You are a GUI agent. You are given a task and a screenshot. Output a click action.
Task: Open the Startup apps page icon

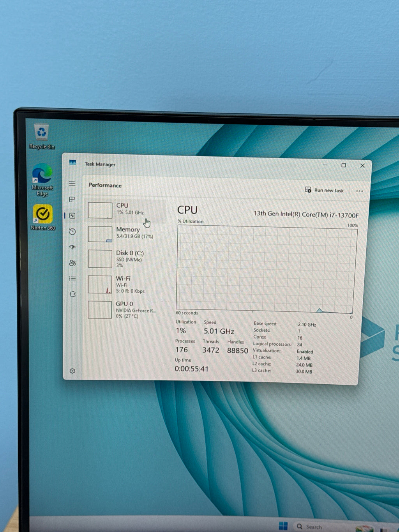pos(72,247)
